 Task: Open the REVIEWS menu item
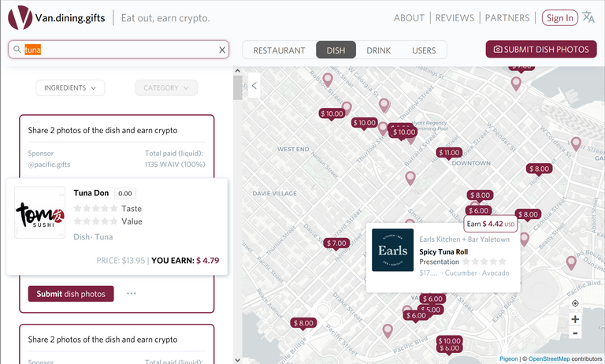pos(455,18)
